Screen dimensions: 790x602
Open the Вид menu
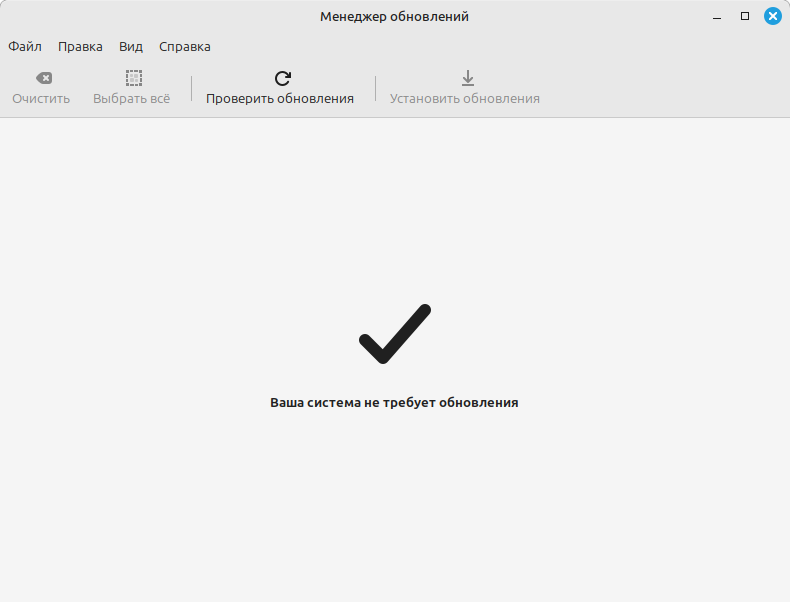coord(131,46)
